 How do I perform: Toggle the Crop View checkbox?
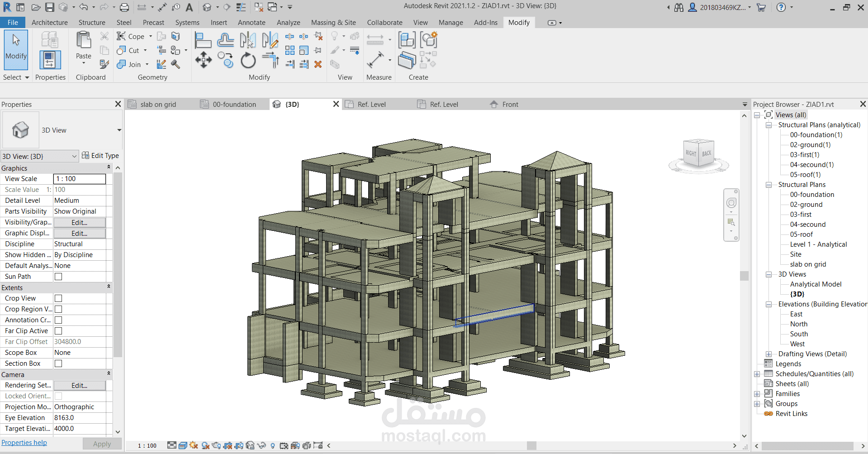click(58, 298)
